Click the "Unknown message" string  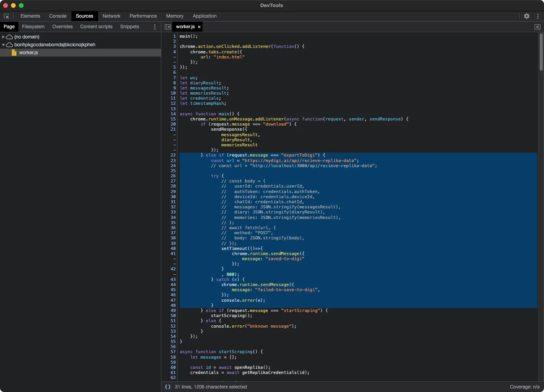point(269,326)
